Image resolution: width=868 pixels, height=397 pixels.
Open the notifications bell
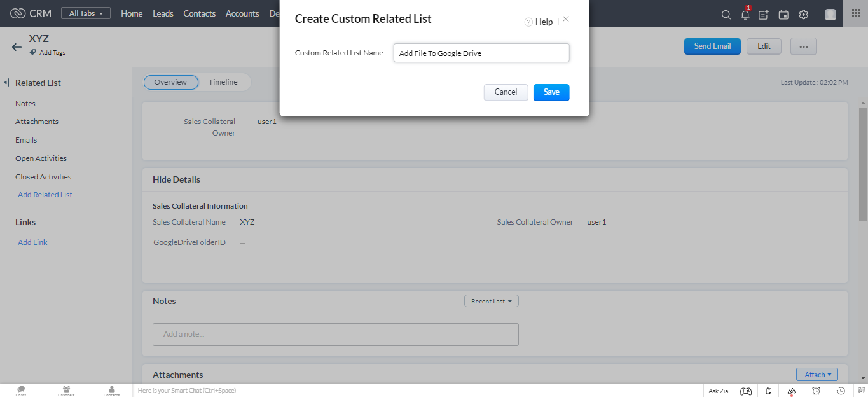point(745,15)
